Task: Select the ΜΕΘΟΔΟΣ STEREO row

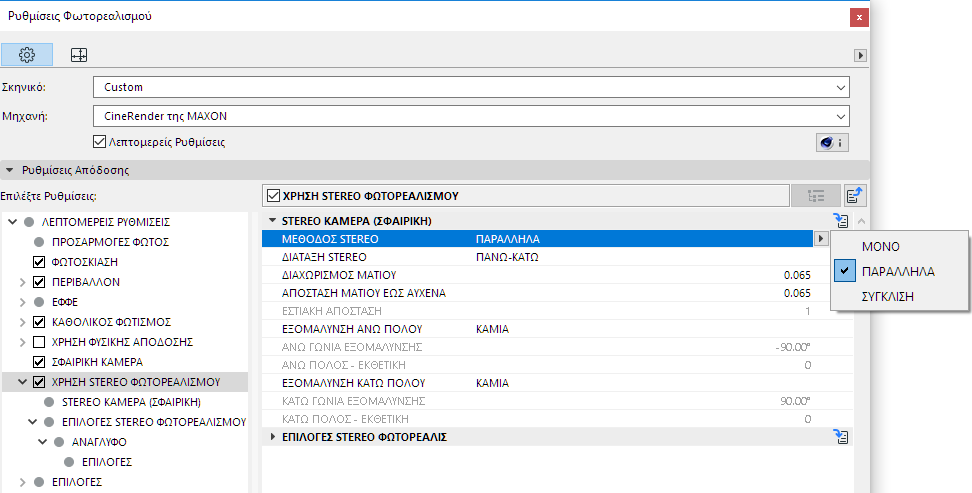Action: 537,239
